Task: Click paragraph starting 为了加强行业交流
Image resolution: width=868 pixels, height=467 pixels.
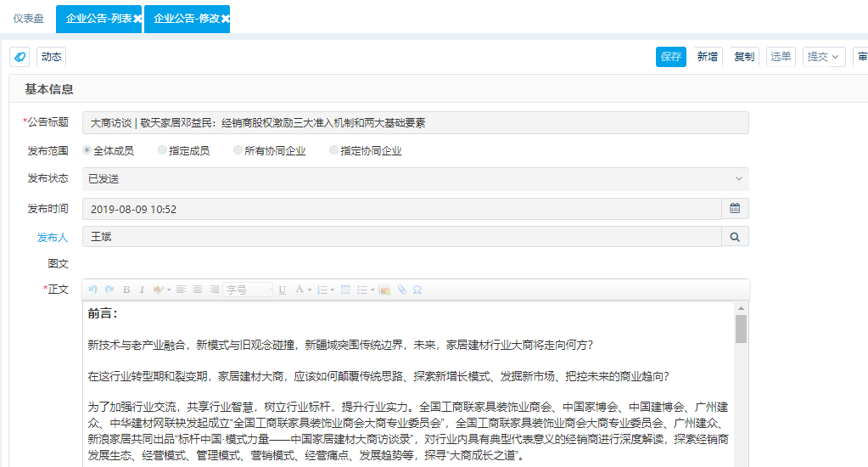Action: pyautogui.click(x=408, y=431)
